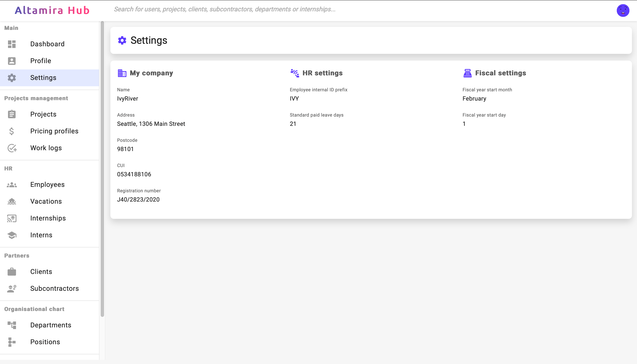Focus the global search field

pos(225,9)
